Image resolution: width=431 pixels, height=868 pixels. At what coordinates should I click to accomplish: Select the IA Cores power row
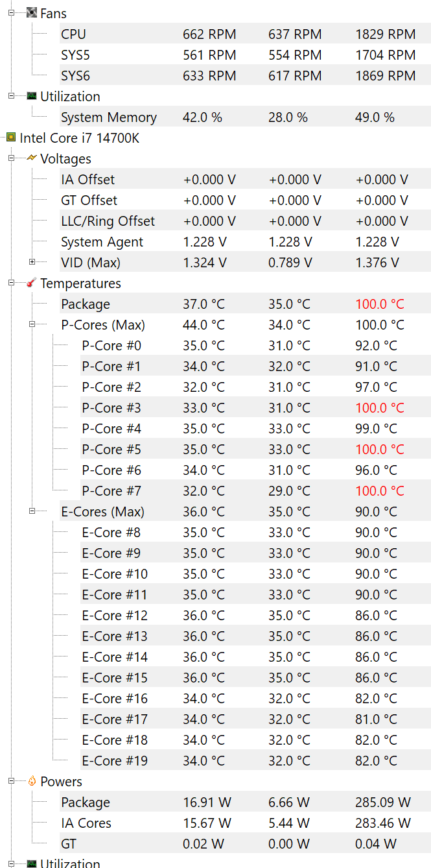point(86,823)
